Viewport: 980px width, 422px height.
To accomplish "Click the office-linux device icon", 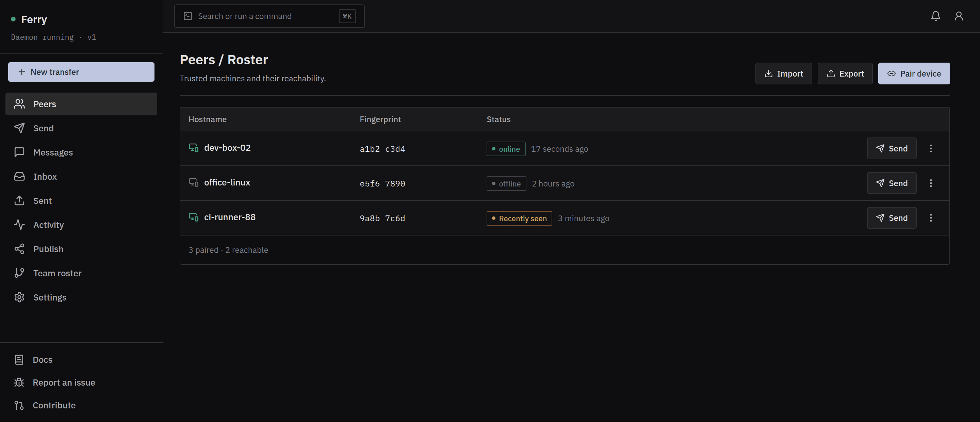I will point(194,182).
